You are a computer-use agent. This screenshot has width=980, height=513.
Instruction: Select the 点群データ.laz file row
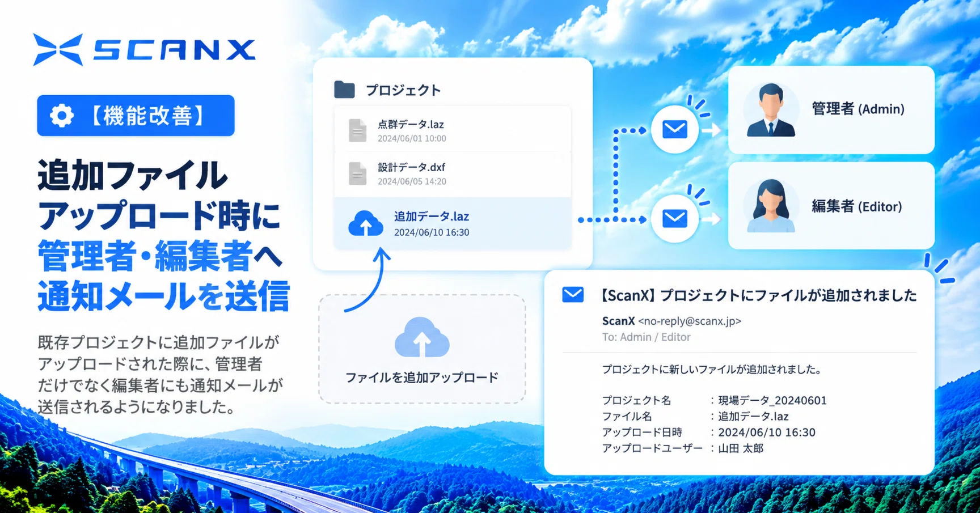point(453,130)
